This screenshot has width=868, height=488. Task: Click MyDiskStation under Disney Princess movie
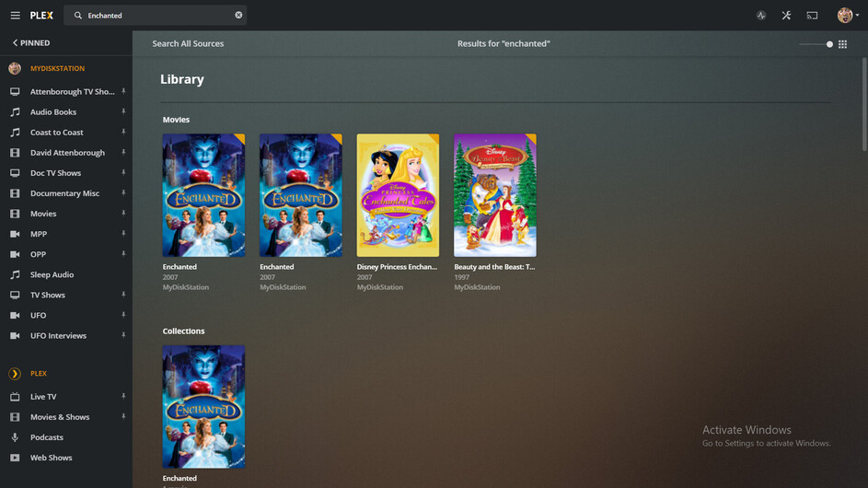tap(380, 287)
